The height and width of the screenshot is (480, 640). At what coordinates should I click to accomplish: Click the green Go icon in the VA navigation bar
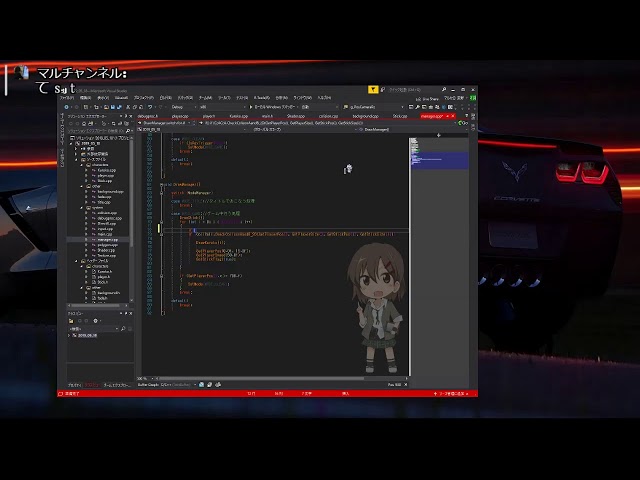[462, 123]
